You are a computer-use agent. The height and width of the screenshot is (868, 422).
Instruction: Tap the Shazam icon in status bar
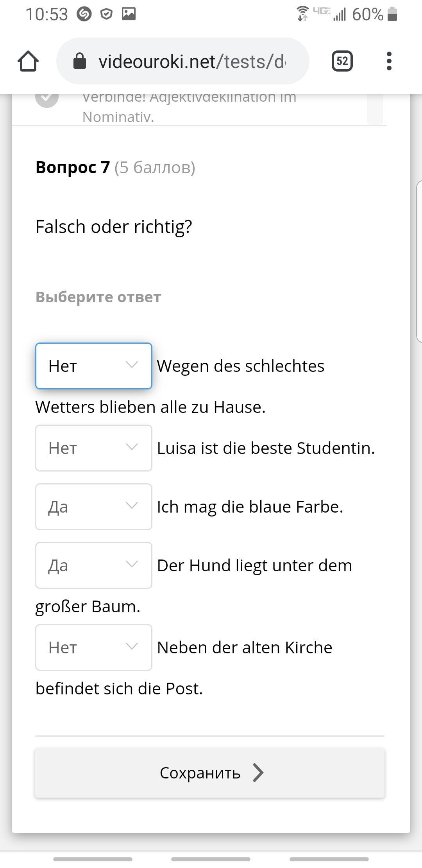click(x=84, y=14)
